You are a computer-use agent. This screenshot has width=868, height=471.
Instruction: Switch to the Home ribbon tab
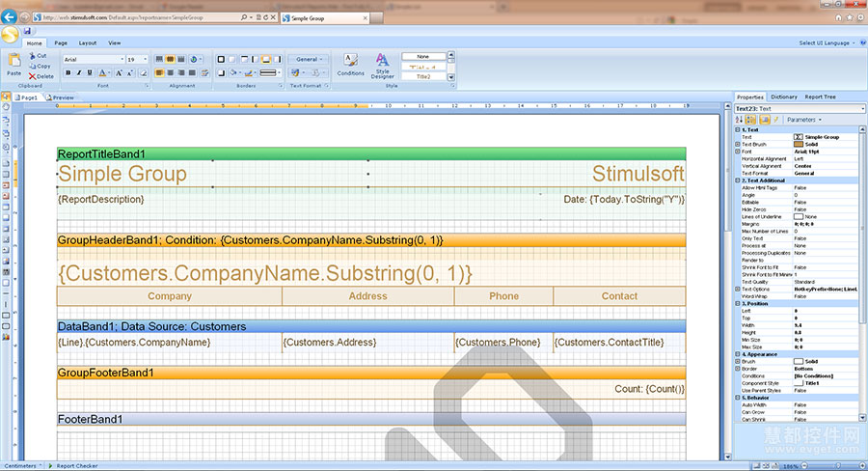point(35,43)
